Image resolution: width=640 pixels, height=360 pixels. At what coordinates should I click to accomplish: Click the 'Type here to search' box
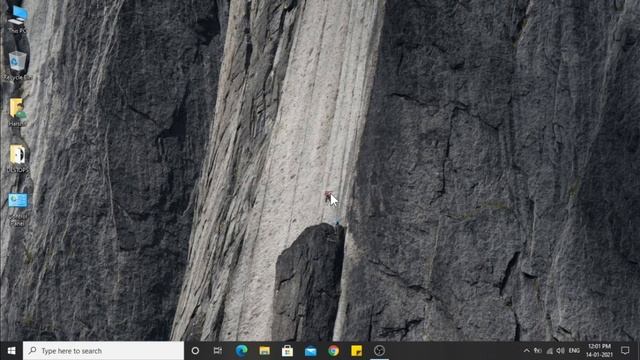103,351
